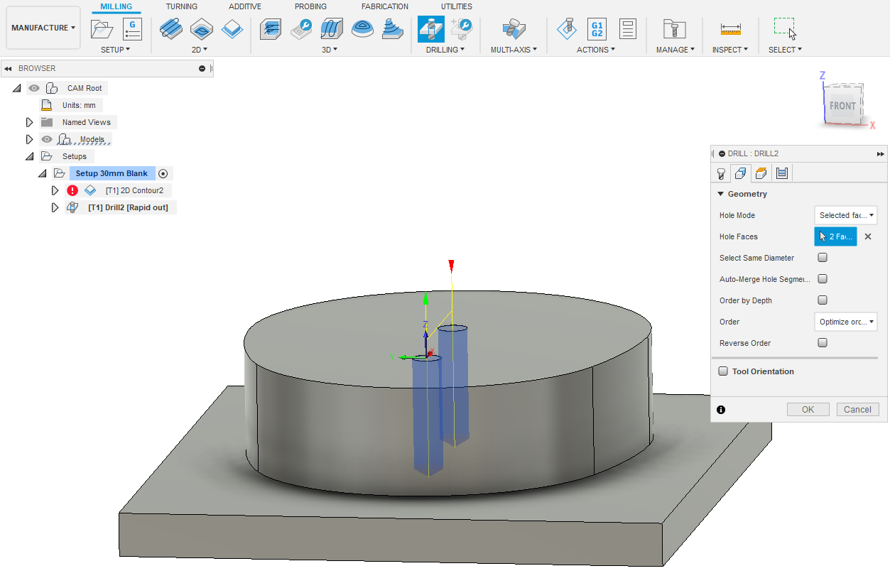Open the Order dropdown
The width and height of the screenshot is (890, 588).
[846, 322]
